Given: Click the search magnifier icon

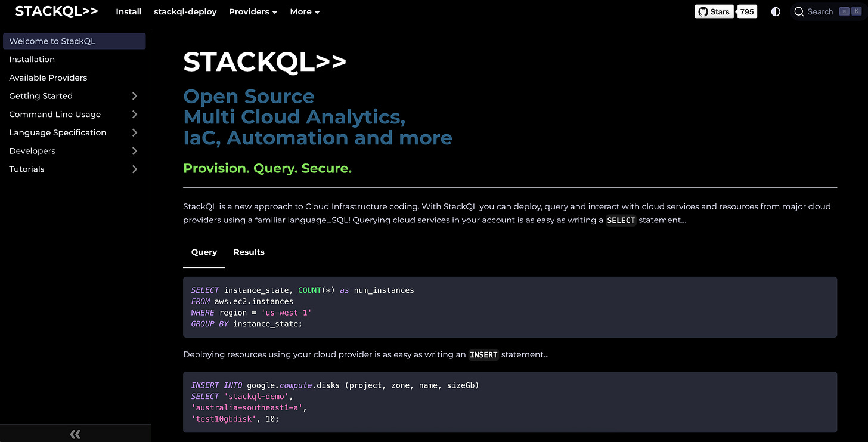Looking at the screenshot, I should (799, 11).
